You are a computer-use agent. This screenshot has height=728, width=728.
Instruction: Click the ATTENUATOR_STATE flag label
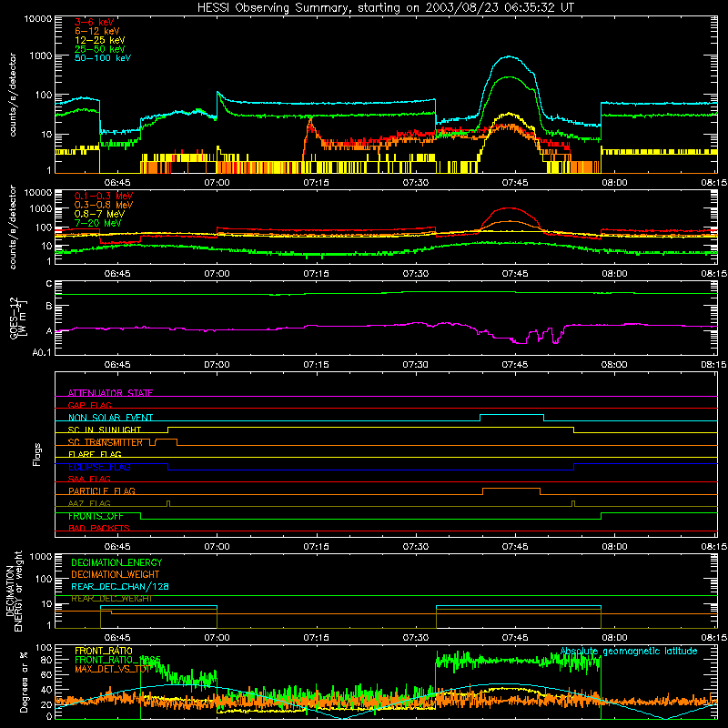[110, 393]
